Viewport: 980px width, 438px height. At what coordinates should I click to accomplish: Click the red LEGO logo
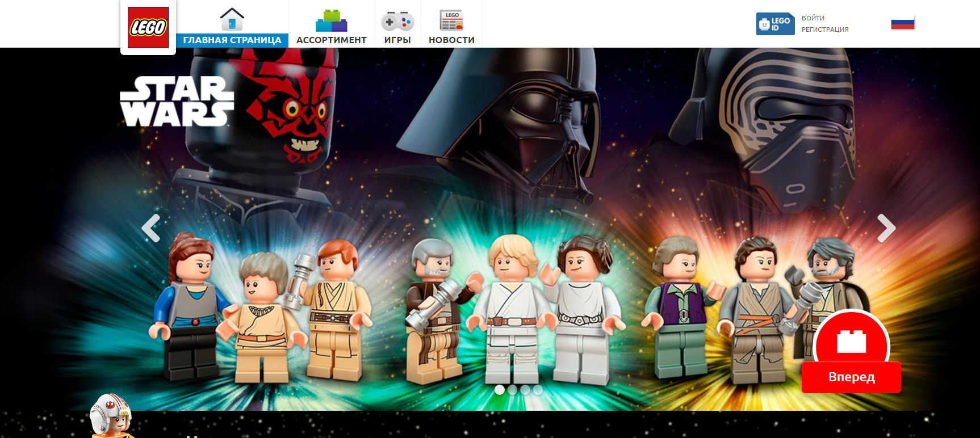coord(148,27)
